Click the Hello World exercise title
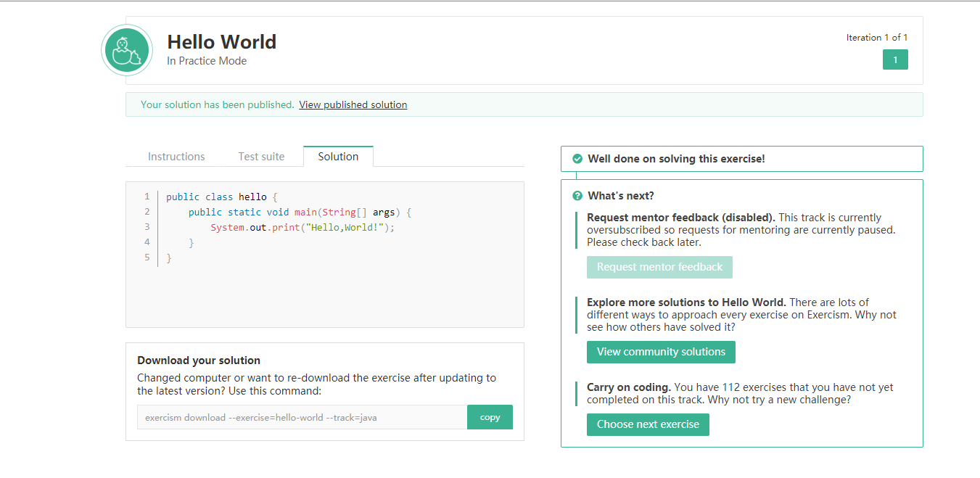The image size is (980, 478). click(x=221, y=42)
